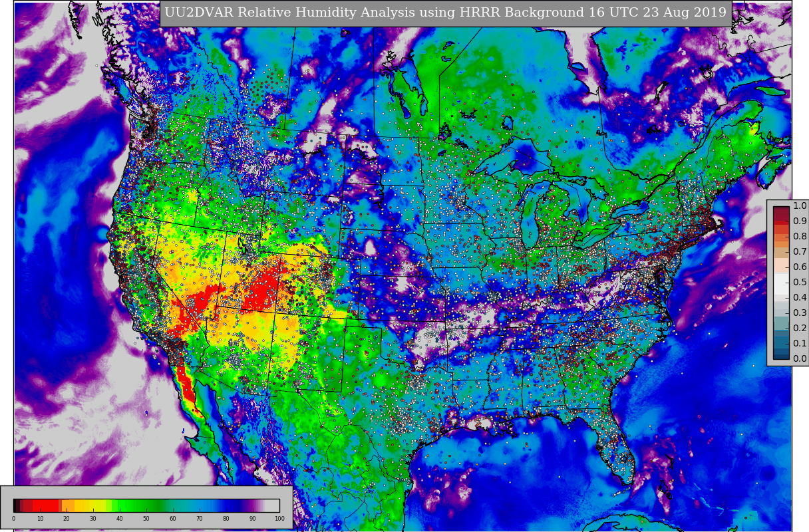The image size is (809, 532).
Task: Click the 0.6 label on right colorbar
Action: (x=800, y=267)
